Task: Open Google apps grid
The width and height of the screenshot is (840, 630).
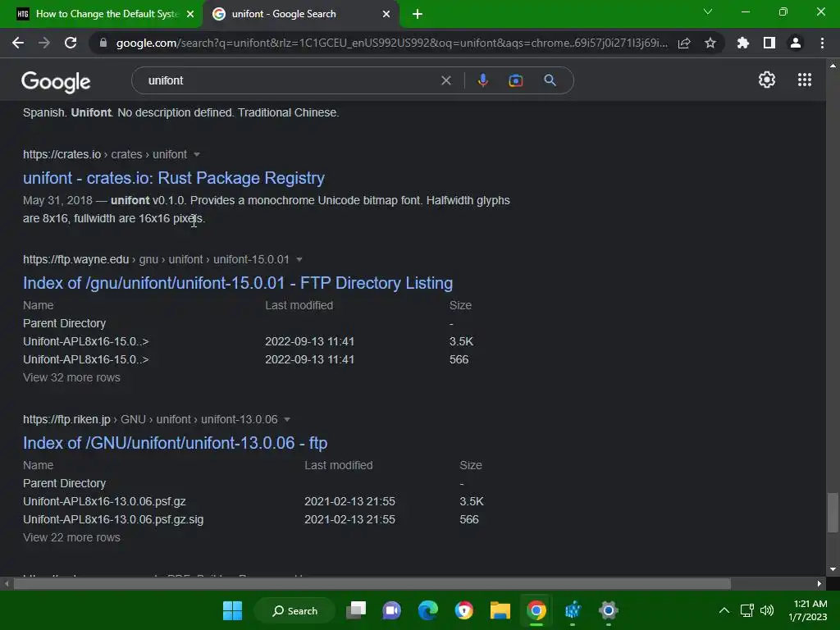Action: click(x=805, y=80)
